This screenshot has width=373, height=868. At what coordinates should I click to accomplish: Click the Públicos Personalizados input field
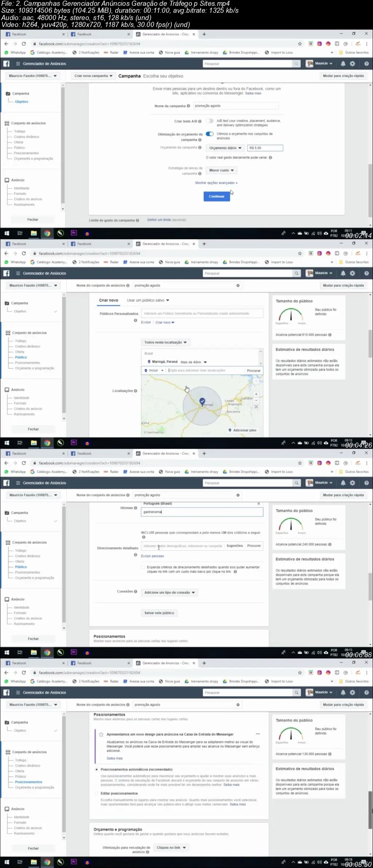coord(202,314)
